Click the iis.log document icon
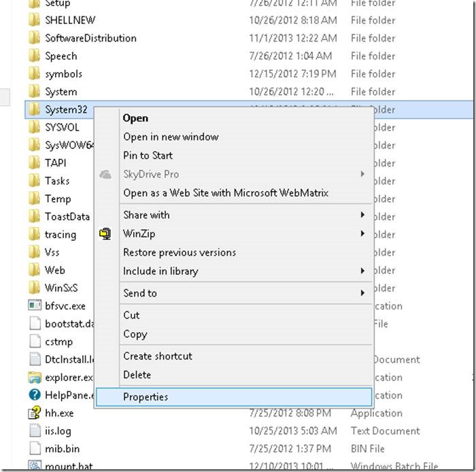Screen dimensions: 476x472 point(35,431)
